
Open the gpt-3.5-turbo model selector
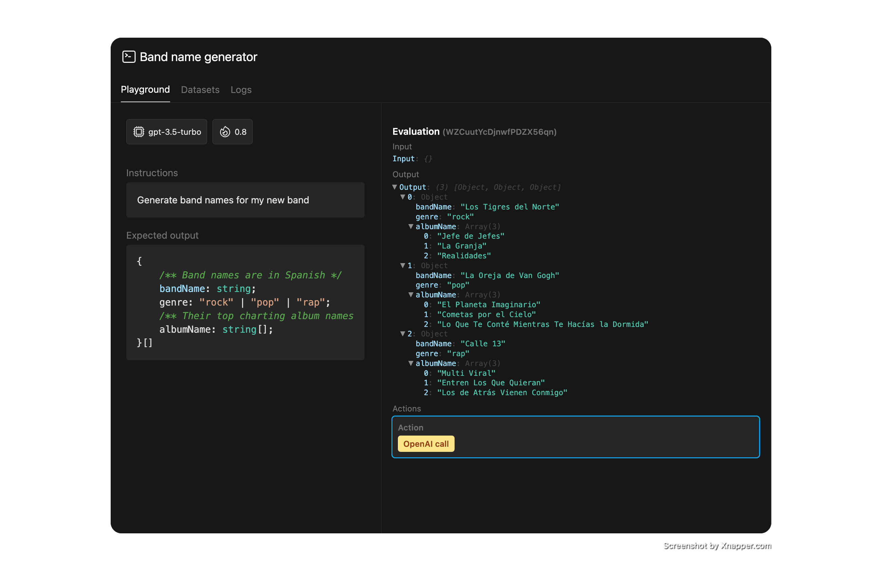166,132
